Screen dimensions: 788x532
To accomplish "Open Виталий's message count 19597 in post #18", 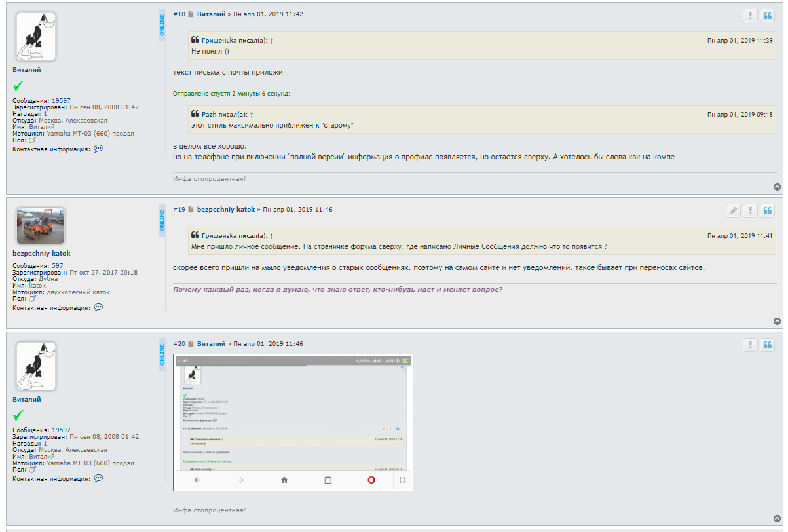I will click(61, 100).
